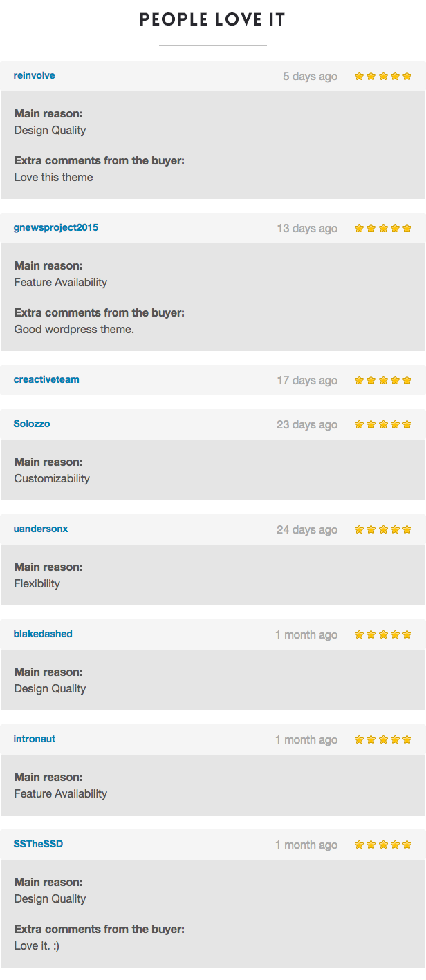The height and width of the screenshot is (980, 426).
Task: Click the star rating on reinvolve's review
Action: pos(383,76)
